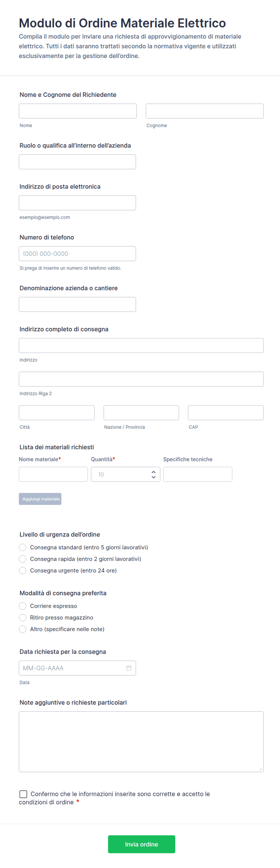The height and width of the screenshot is (868, 280).
Task: Focus the CAP postal code field
Action: click(x=226, y=413)
